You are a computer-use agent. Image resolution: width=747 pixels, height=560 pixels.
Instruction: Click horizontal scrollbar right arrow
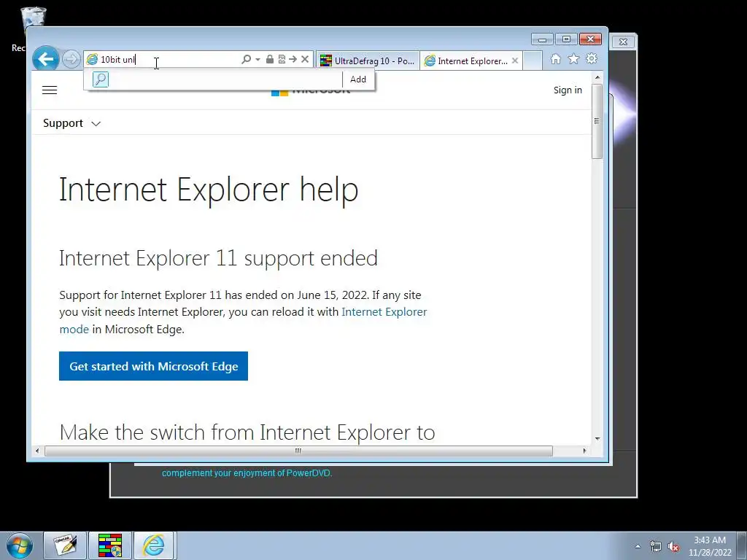(x=584, y=451)
